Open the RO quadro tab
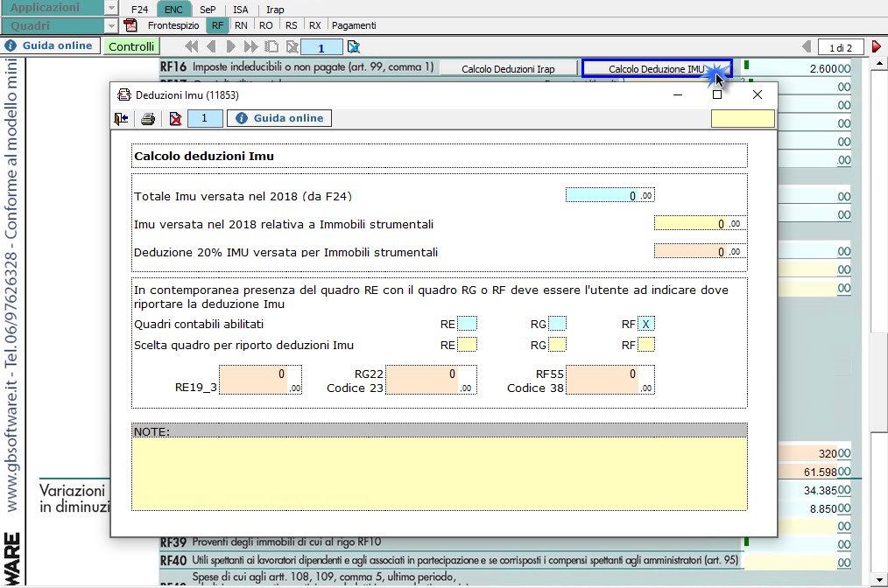 [x=265, y=25]
